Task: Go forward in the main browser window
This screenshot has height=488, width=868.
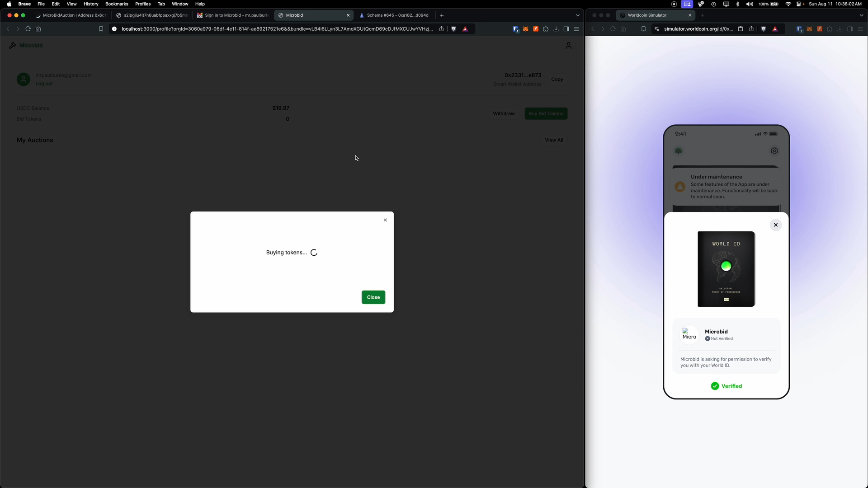Action: pyautogui.click(x=18, y=29)
